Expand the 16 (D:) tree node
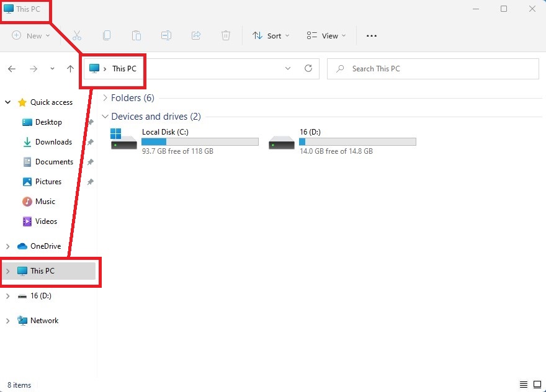The width and height of the screenshot is (546, 392). (x=7, y=296)
